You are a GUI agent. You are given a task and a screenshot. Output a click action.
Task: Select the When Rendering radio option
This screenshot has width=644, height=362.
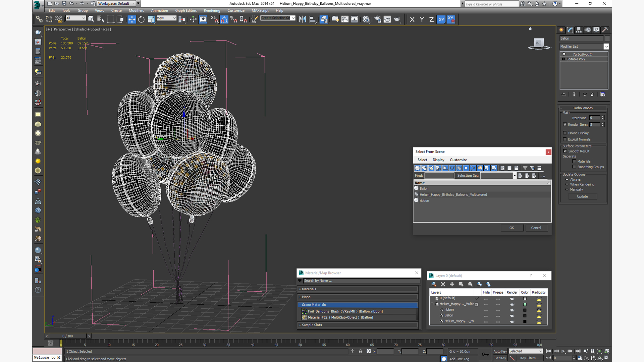click(567, 184)
